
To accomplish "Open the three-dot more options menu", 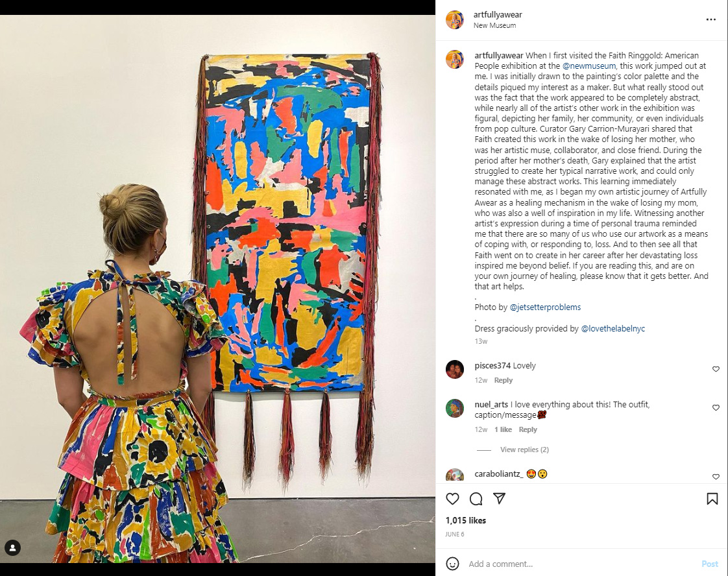I will pyautogui.click(x=711, y=19).
